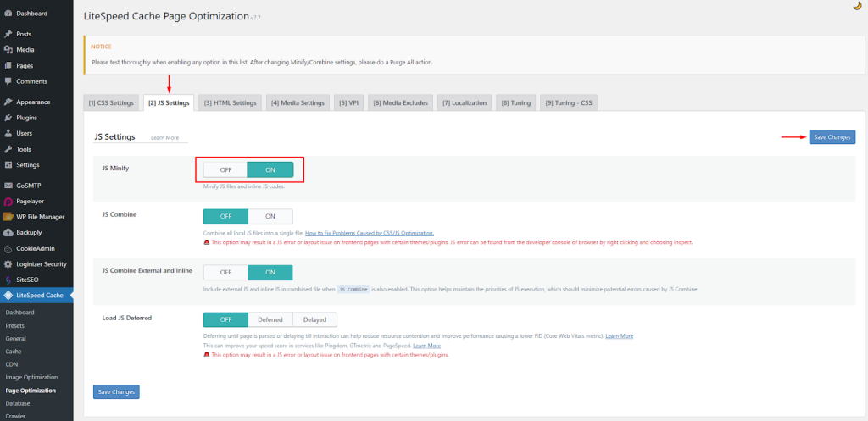Click the WP File Manager folder icon
This screenshot has height=421, width=868.
tap(8, 217)
